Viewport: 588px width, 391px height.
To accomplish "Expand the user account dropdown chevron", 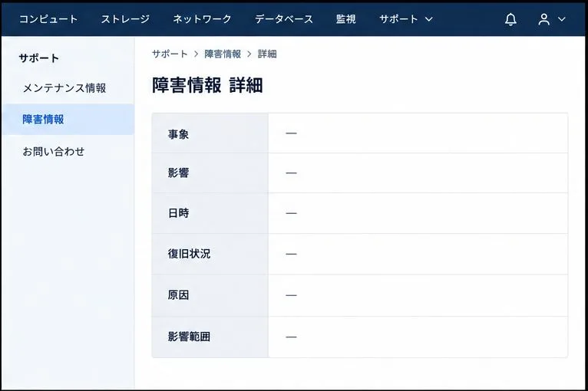I will tap(561, 19).
